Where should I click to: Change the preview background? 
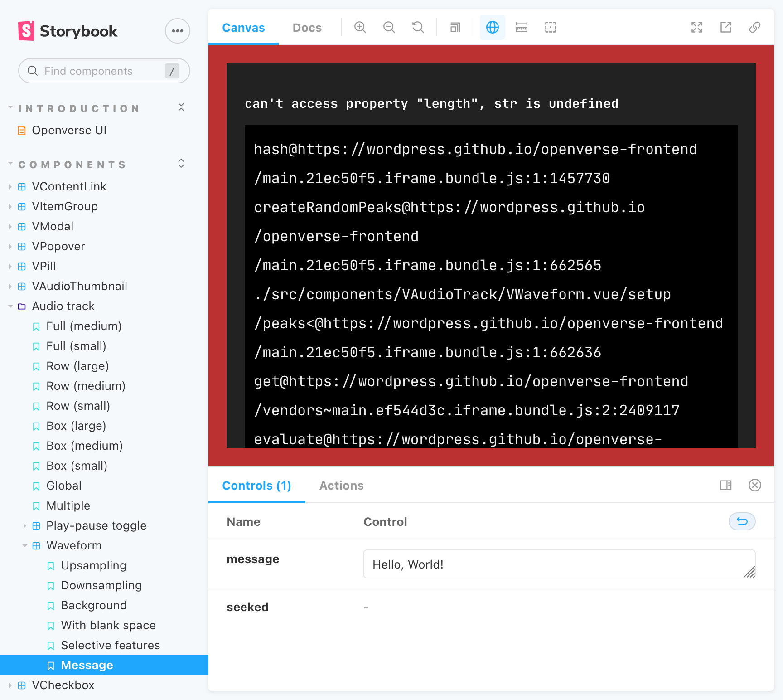455,27
